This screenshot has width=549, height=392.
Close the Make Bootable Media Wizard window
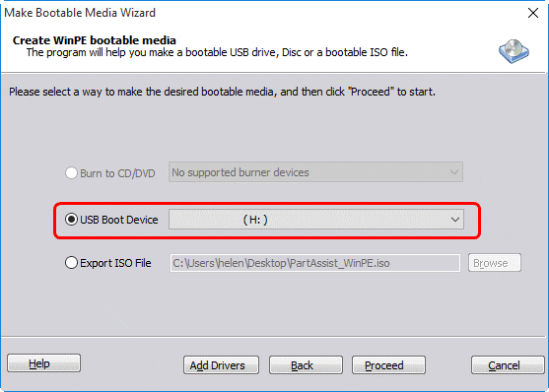[533, 13]
